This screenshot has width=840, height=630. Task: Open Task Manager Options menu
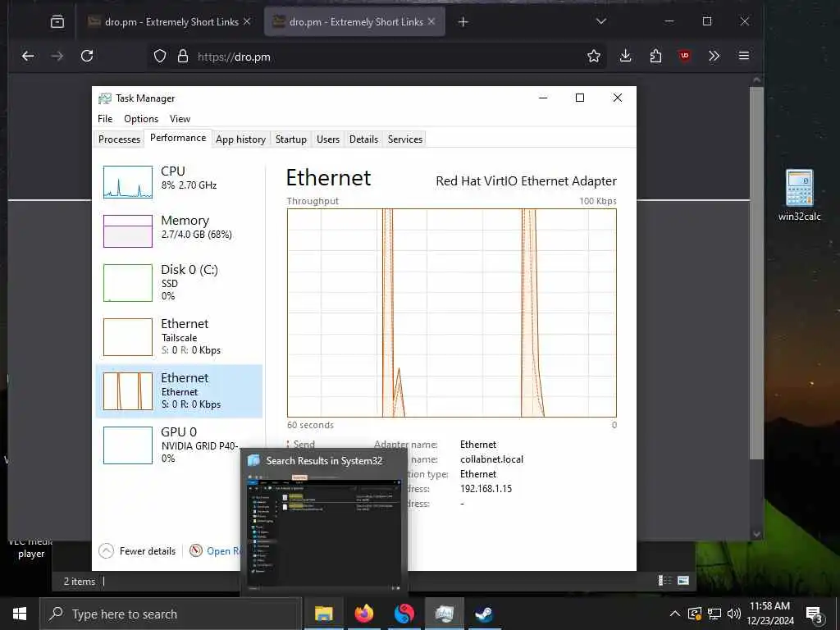coord(141,119)
